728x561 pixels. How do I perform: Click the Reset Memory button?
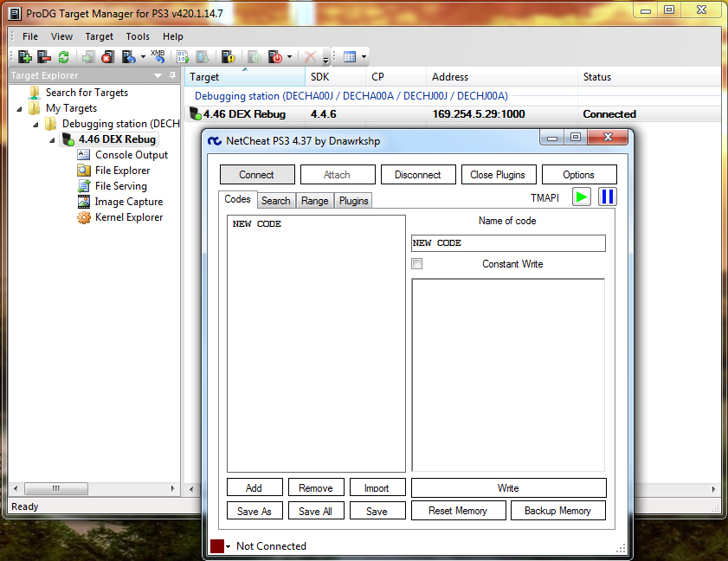[458, 511]
